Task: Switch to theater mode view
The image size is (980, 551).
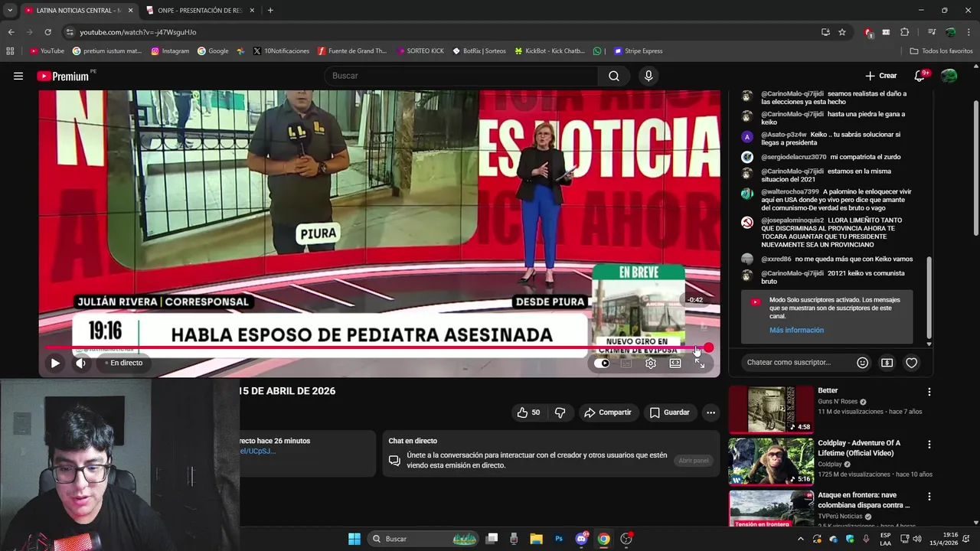Action: (675, 364)
